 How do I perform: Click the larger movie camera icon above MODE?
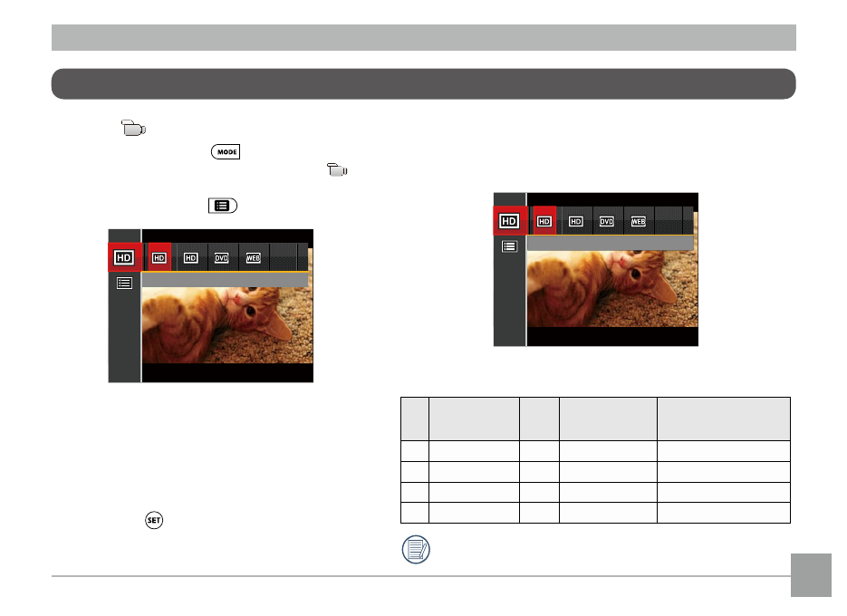tap(133, 129)
